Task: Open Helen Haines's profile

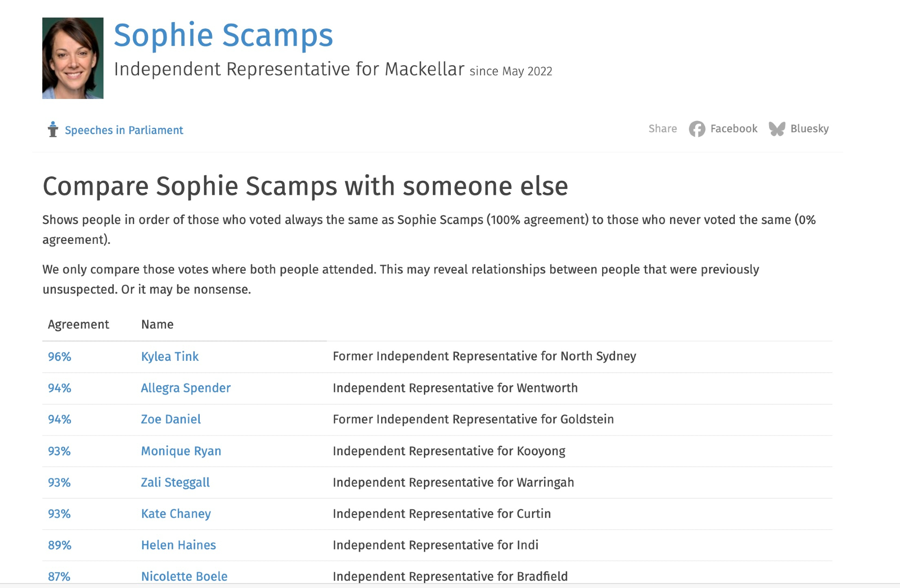Action: coord(178,545)
